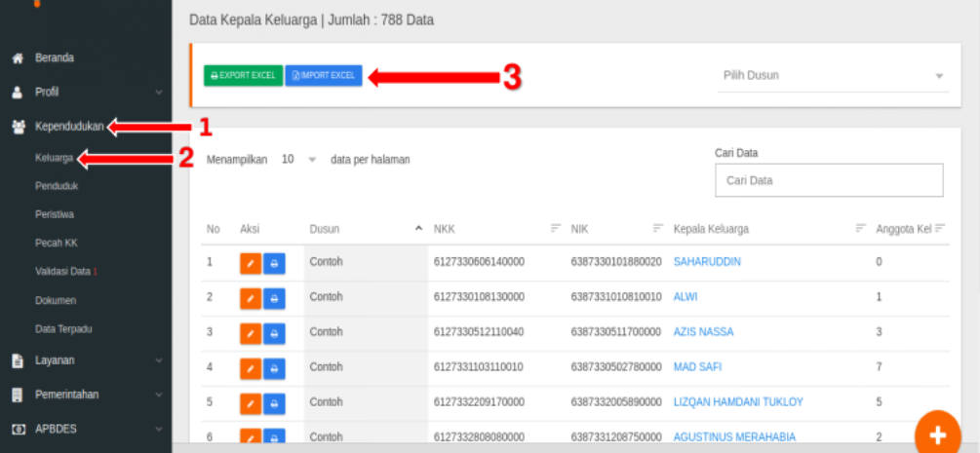Image resolution: width=980 pixels, height=453 pixels.
Task: Click the sort icon beside Kepala Keluarga column
Action: point(861,229)
